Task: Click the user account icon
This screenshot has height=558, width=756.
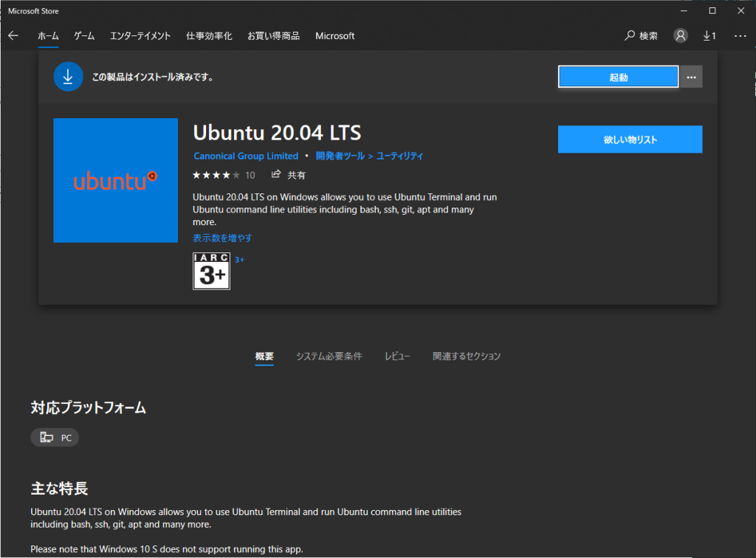Action: click(680, 35)
